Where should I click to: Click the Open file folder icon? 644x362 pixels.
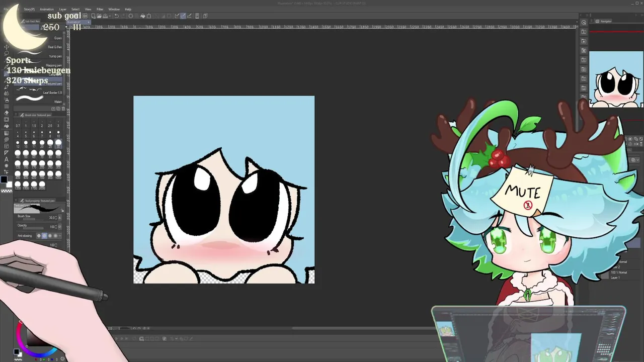[x=99, y=16]
